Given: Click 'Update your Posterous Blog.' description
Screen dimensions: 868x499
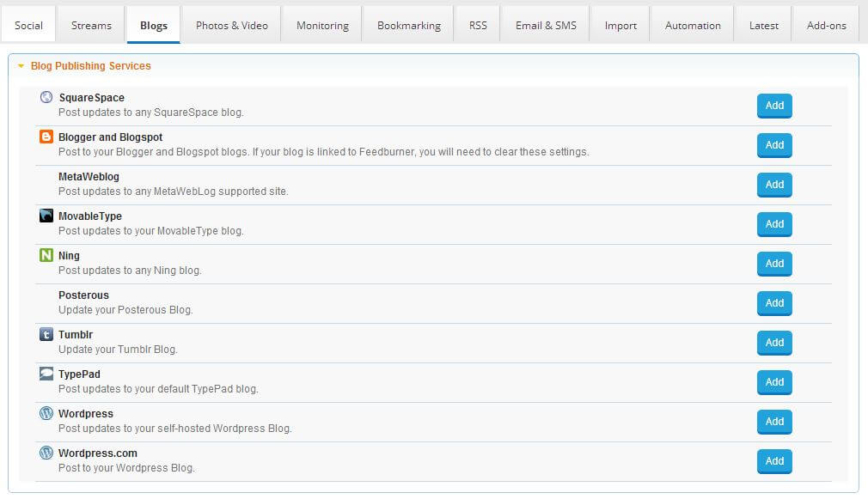Looking at the screenshot, I should pyautogui.click(x=125, y=310).
